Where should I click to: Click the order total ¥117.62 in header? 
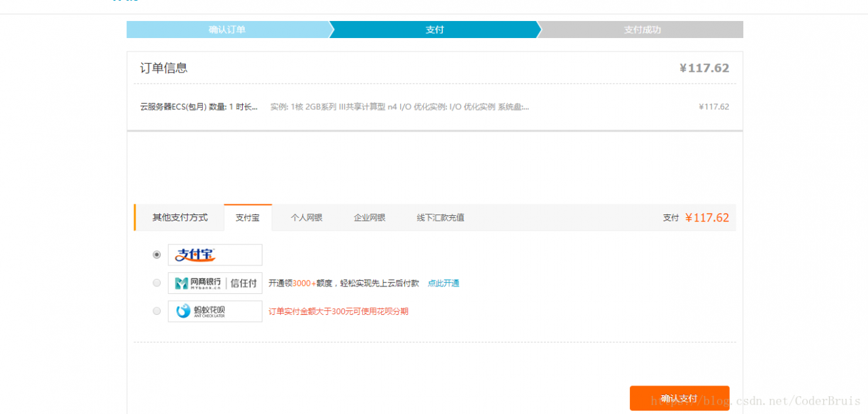click(705, 68)
